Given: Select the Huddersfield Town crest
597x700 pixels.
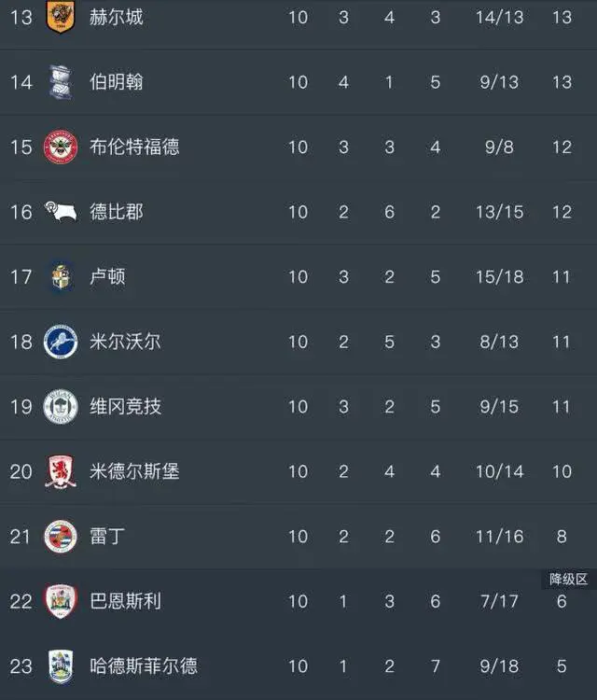Looking at the screenshot, I should [61, 666].
